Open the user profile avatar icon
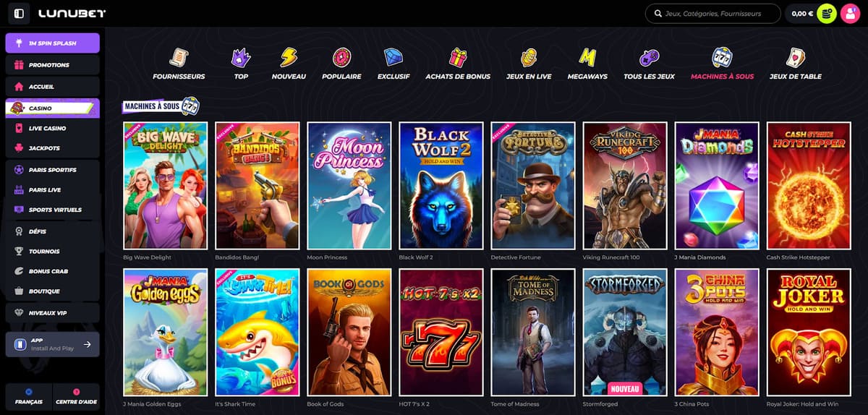This screenshot has width=868, height=415. click(849, 13)
